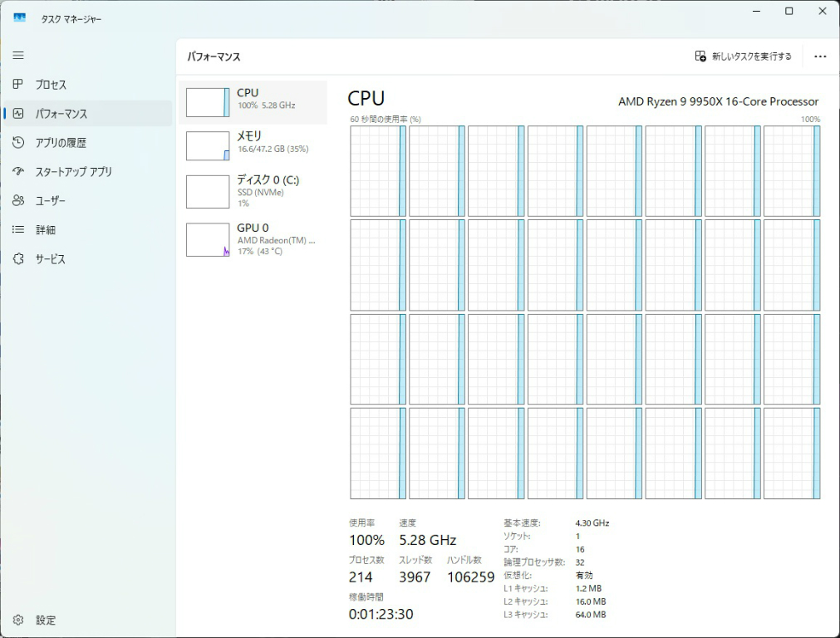
Task: Click the Task Manager app icon in title bar
Action: tap(20, 18)
